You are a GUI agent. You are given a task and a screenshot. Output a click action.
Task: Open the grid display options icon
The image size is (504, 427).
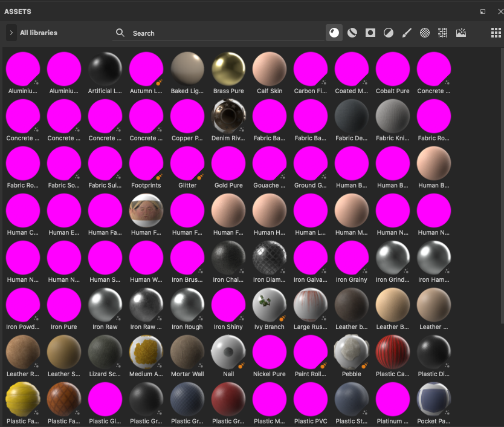496,32
